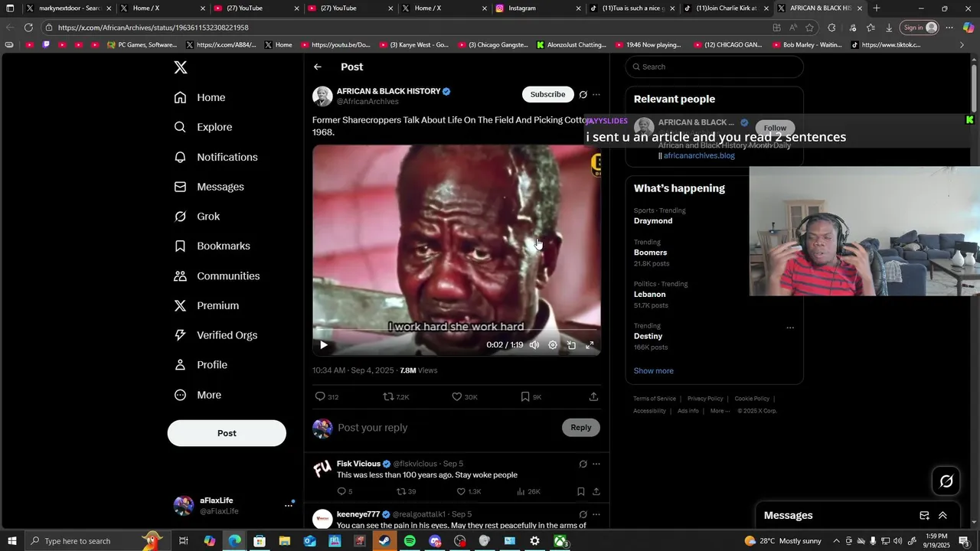This screenshot has height=551, width=980.
Task: Click the big Post button in the sidebar
Action: pyautogui.click(x=227, y=433)
